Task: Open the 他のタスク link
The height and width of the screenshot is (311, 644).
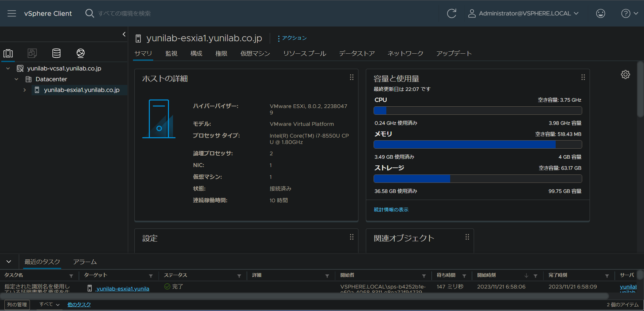Action: [x=79, y=304]
